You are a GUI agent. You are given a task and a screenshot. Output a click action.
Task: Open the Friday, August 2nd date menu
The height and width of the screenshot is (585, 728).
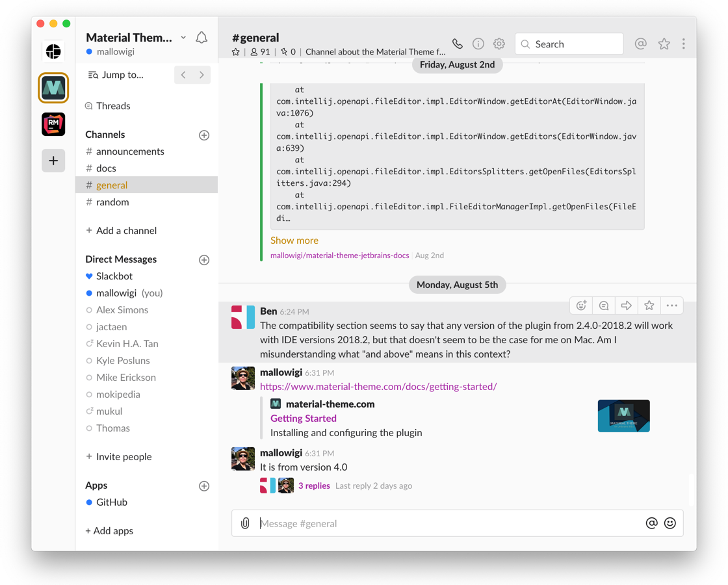point(458,64)
